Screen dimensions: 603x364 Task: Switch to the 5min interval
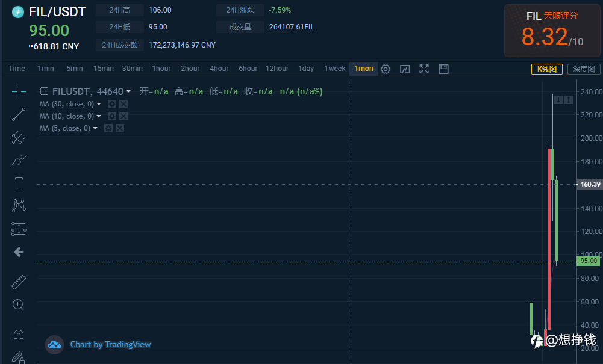(x=75, y=69)
